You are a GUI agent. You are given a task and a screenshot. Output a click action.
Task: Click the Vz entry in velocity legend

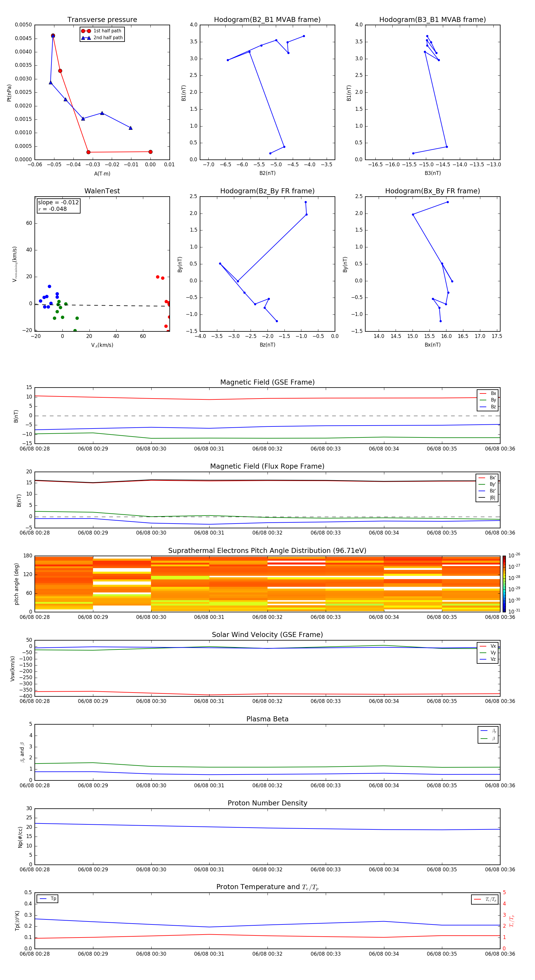coord(488,659)
